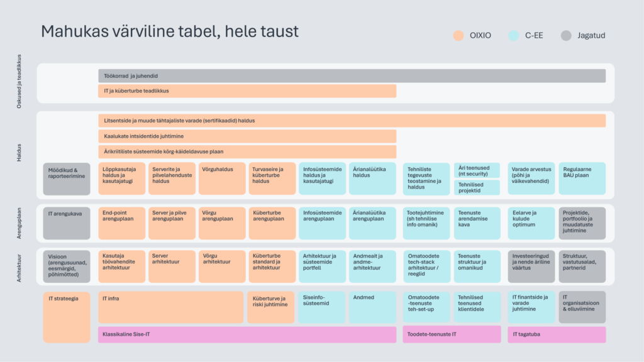Select the Tootejuhtimine cell
644x362 pixels.
tap(426, 223)
